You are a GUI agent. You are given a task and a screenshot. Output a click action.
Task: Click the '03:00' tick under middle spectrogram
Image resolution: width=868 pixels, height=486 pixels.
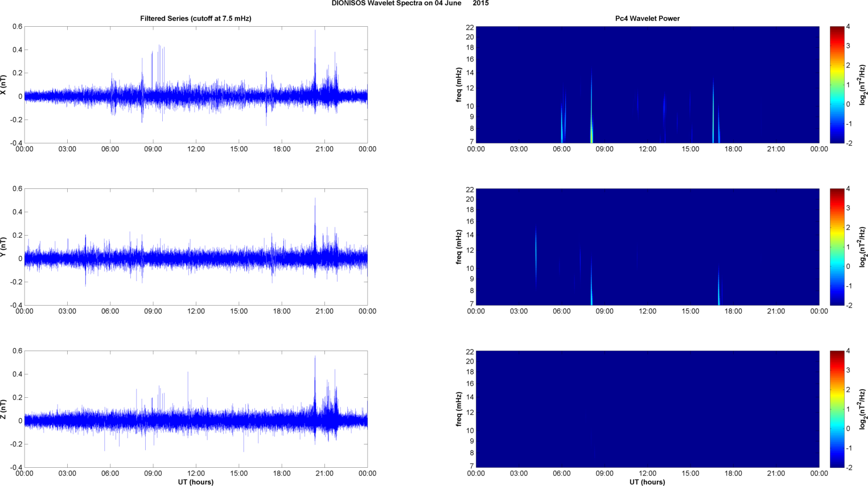coord(519,311)
